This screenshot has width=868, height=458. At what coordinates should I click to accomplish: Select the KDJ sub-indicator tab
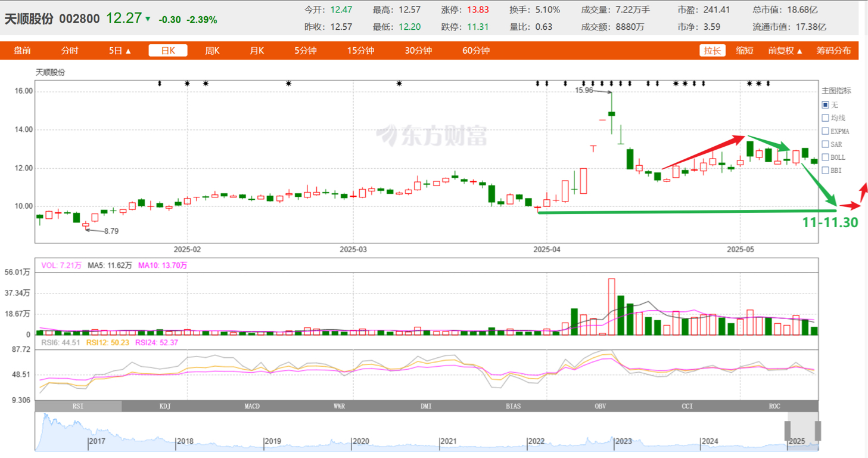pos(165,406)
